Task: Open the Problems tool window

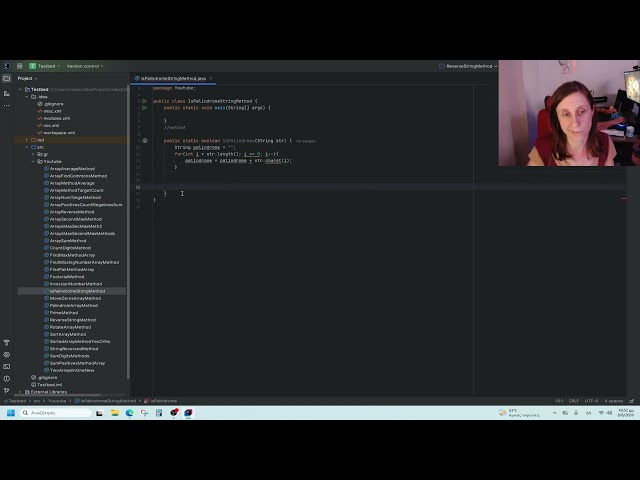Action: (7, 378)
